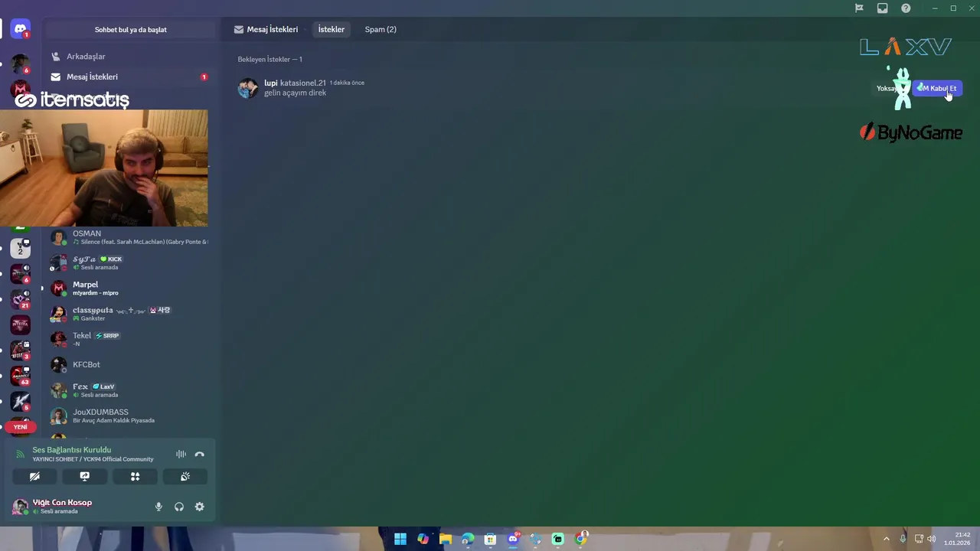Open the Arkadaşlar friends page

[x=129, y=57]
